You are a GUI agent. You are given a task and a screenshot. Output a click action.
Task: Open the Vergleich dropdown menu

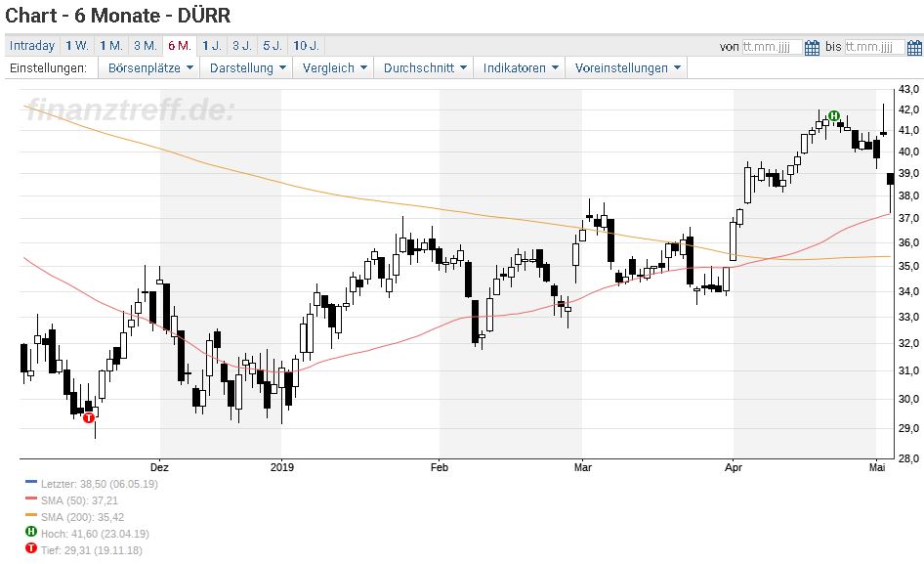tap(334, 67)
